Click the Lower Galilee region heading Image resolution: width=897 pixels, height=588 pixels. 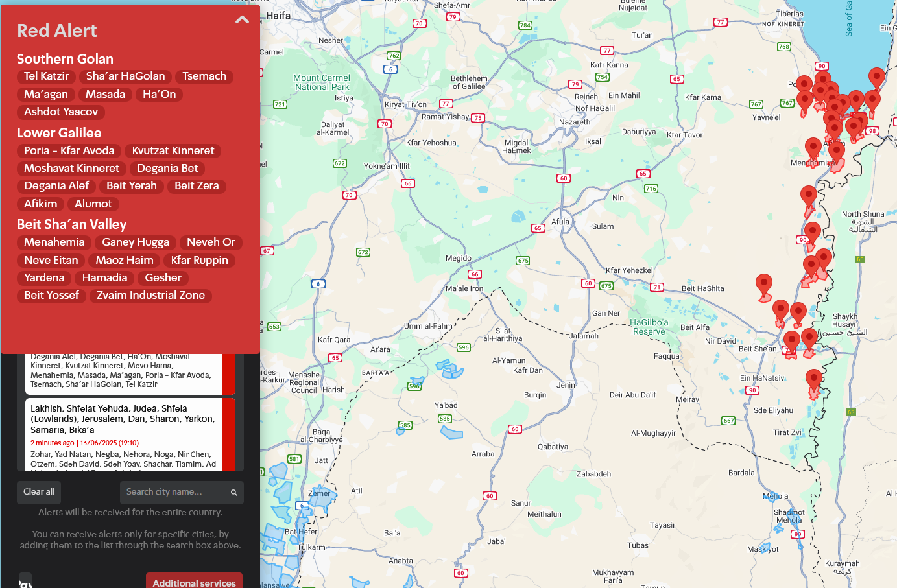click(x=59, y=133)
